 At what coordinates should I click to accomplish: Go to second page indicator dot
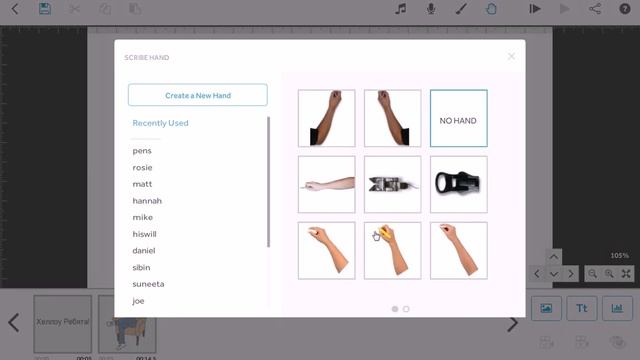406,309
